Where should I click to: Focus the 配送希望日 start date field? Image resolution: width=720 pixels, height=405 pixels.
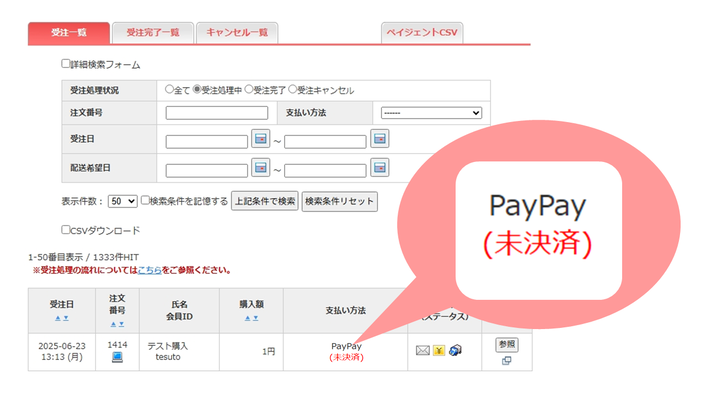[207, 170]
